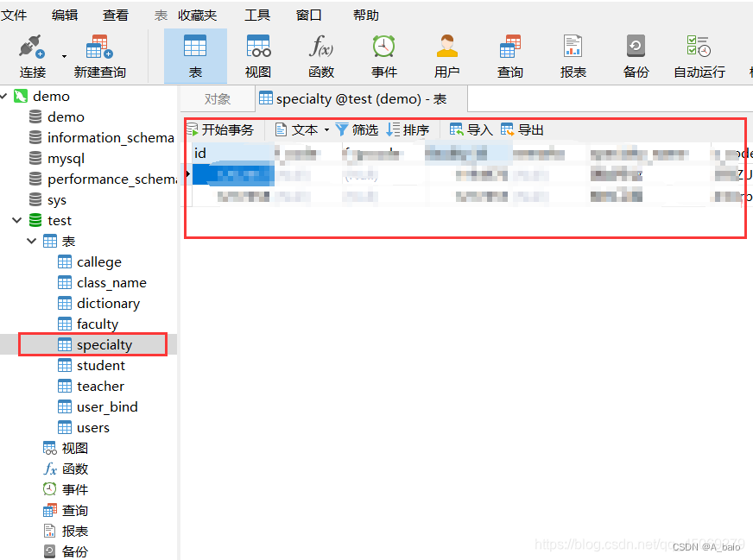The width and height of the screenshot is (753, 560).
Task: Open the User toolbar icon
Action: [x=447, y=47]
